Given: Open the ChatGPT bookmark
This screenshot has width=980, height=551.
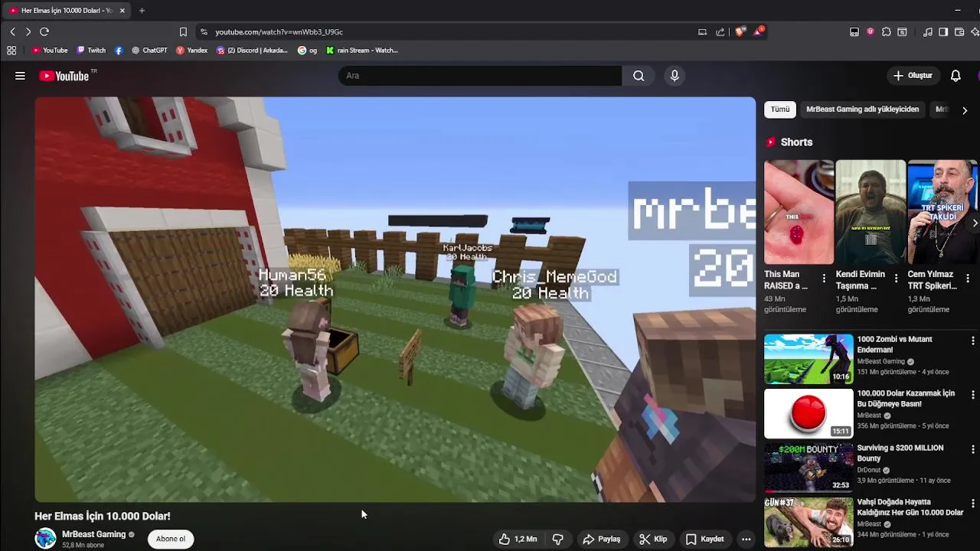Looking at the screenshot, I should click(149, 51).
